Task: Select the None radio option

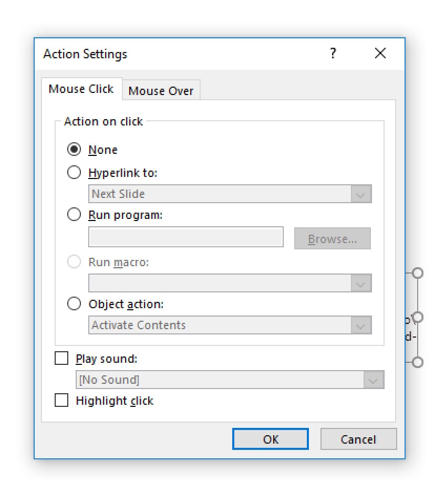Action: [75, 150]
